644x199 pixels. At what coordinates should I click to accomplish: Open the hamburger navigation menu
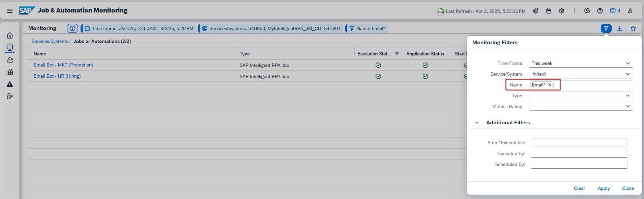(10, 11)
